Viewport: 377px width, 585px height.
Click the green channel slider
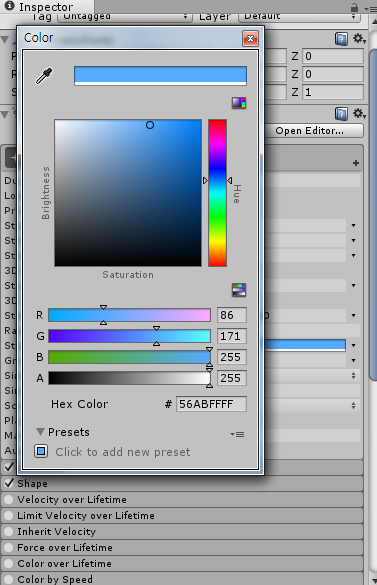[x=129, y=336]
